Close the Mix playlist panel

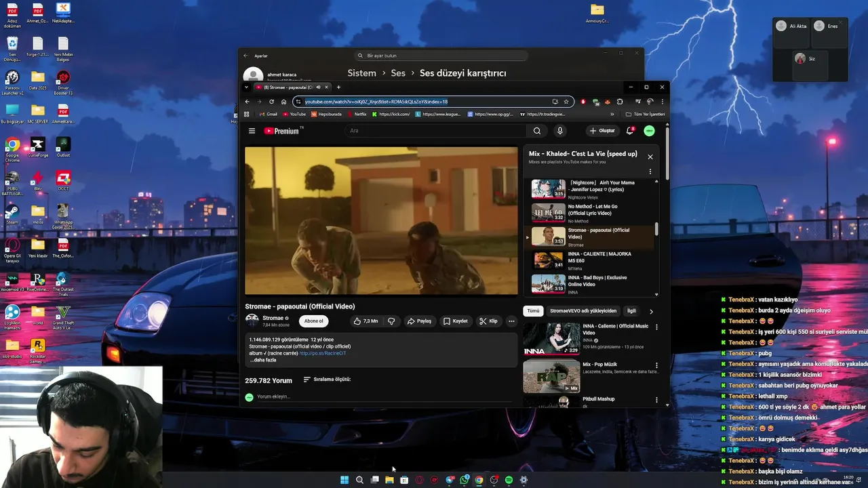[x=650, y=157]
